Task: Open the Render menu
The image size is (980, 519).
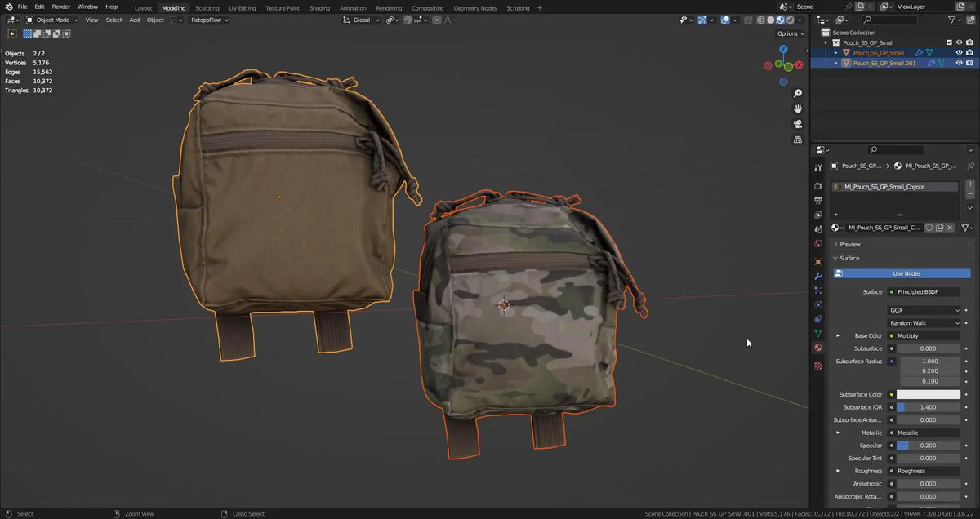Action: 61,7
